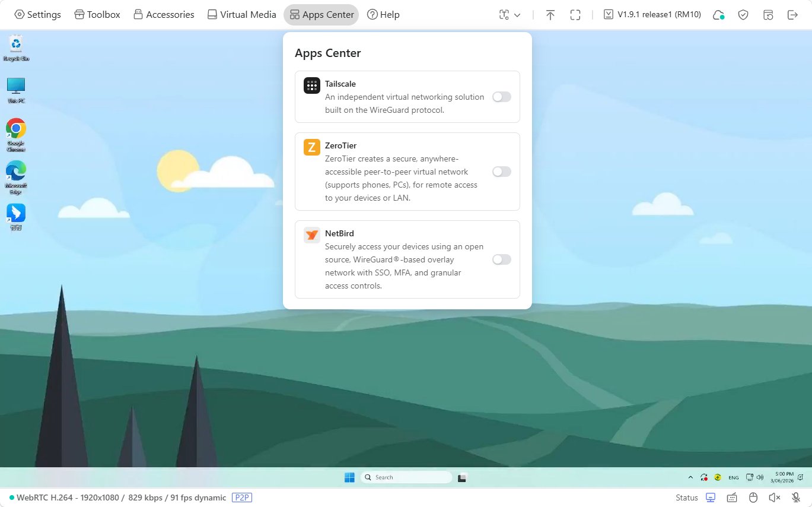Toggle the display monitor status icon
The width and height of the screenshot is (812, 507).
click(711, 498)
